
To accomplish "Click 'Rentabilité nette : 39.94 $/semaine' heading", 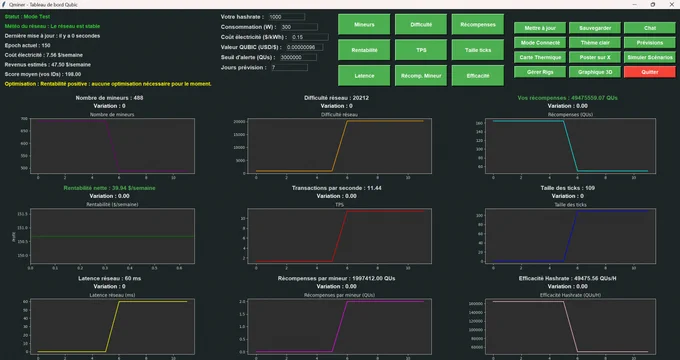I will 109,188.
